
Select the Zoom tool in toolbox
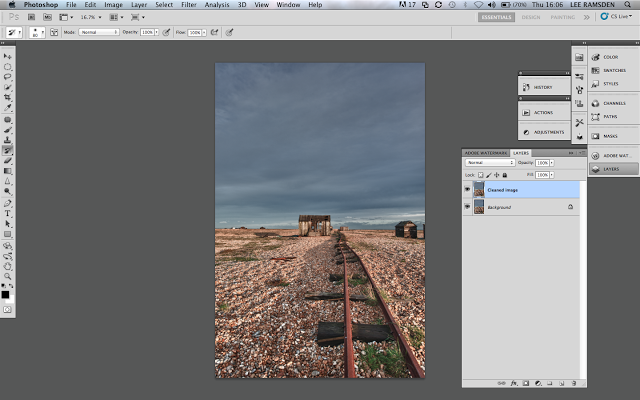(x=7, y=276)
